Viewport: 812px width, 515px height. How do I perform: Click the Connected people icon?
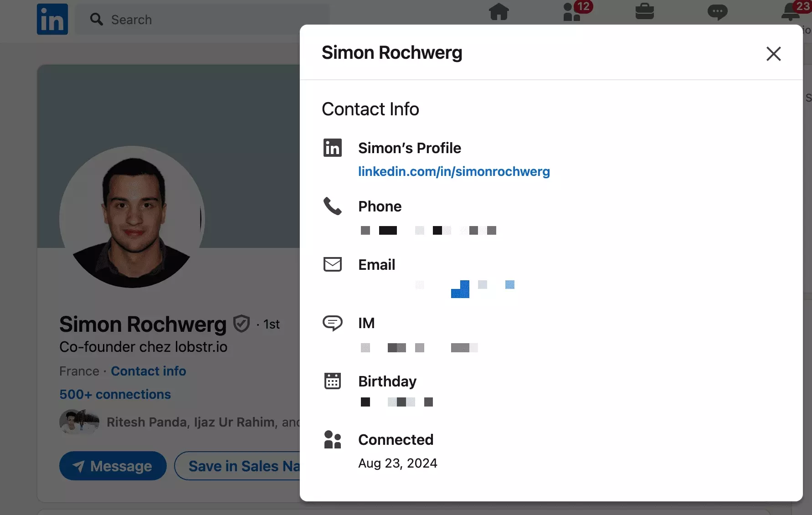pos(333,439)
